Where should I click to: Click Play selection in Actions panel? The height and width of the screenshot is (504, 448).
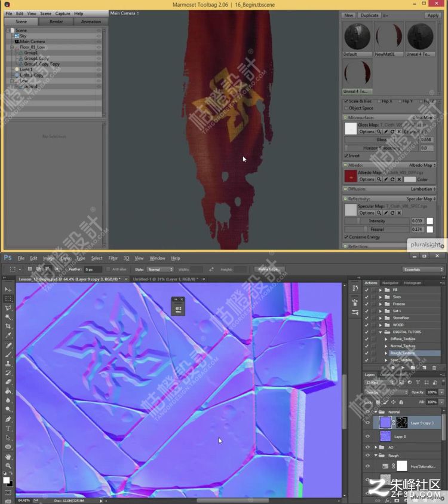[x=403, y=368]
